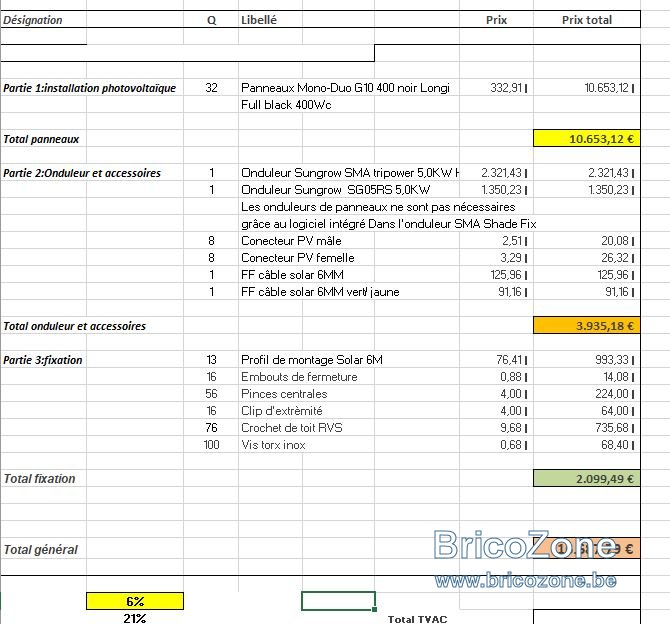Click the Total TVAC label cell
Viewport: 670px width, 624px height.
coord(417,619)
